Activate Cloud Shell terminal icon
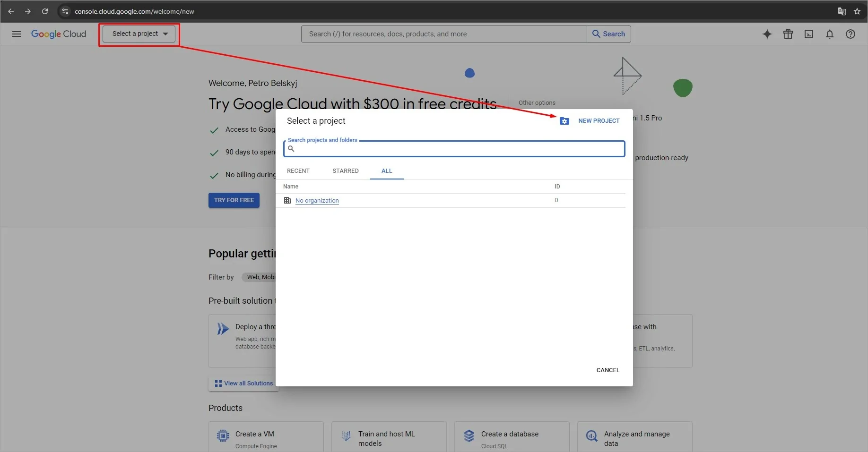This screenshot has width=868, height=452. click(809, 34)
